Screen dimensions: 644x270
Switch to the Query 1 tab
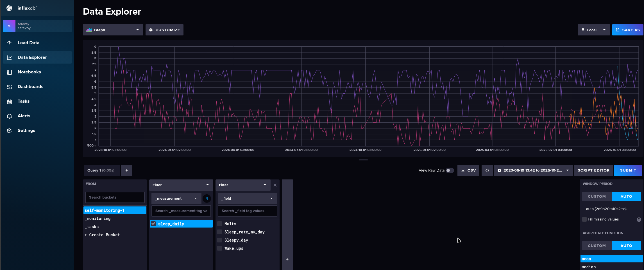point(101,170)
